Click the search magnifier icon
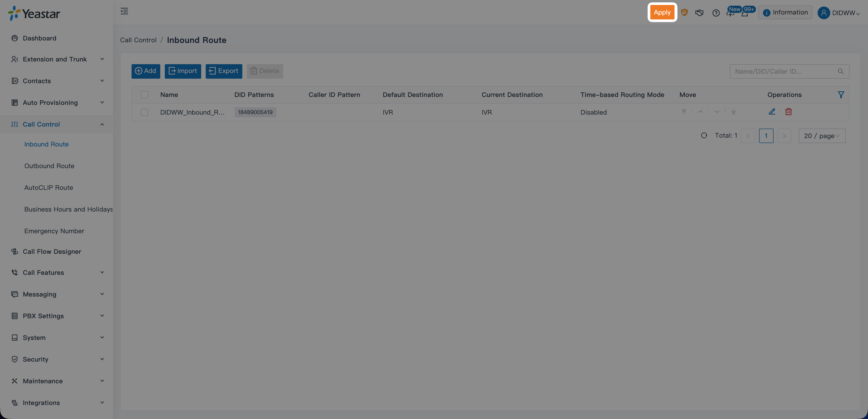This screenshot has height=419, width=868. tap(841, 71)
